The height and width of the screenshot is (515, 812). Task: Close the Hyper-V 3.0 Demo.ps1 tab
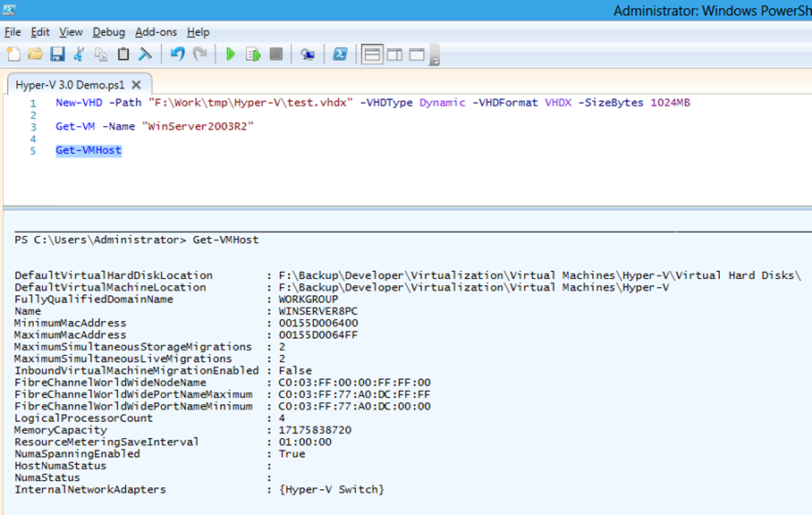coord(136,85)
